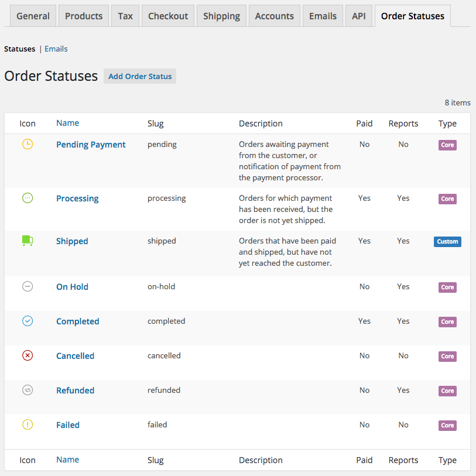Sort the table by Name column
The image size is (476, 476).
(x=67, y=123)
